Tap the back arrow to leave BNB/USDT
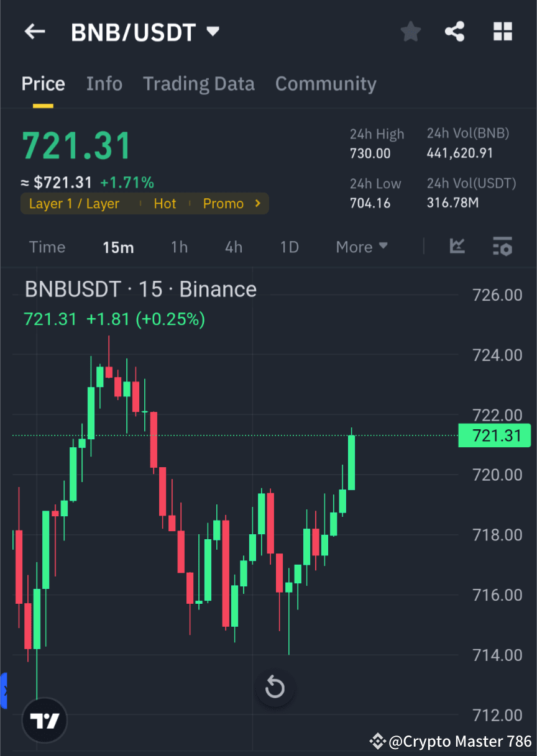The height and width of the screenshot is (756, 537). [x=34, y=32]
